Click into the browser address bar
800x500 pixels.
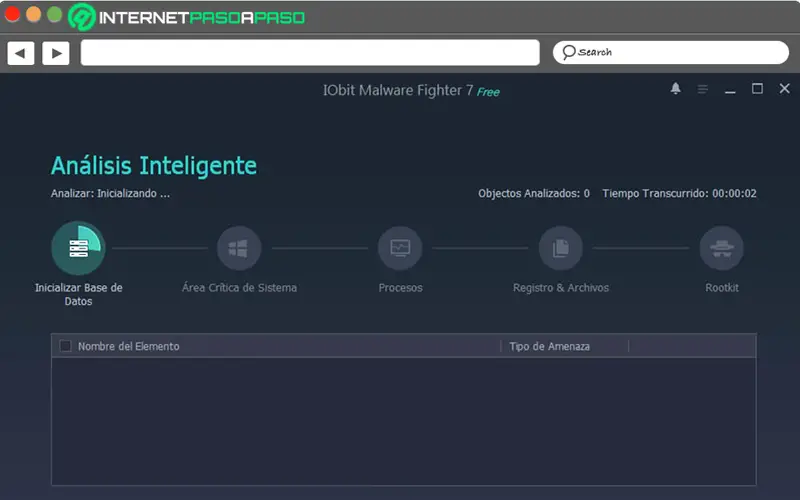(x=310, y=53)
